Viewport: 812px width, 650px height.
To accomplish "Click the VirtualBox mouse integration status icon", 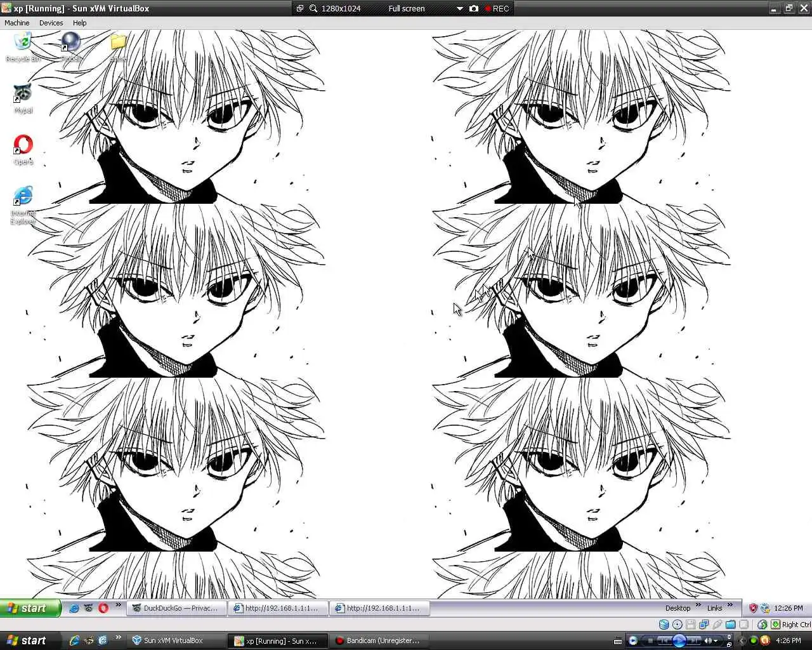I will click(762, 625).
